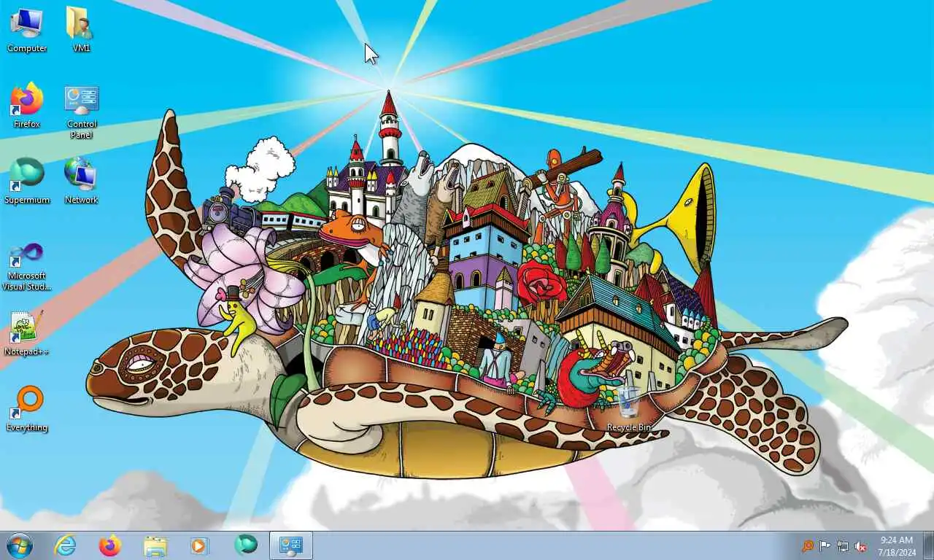
Task: Open Windows Media Player from the taskbar
Action: tap(200, 545)
